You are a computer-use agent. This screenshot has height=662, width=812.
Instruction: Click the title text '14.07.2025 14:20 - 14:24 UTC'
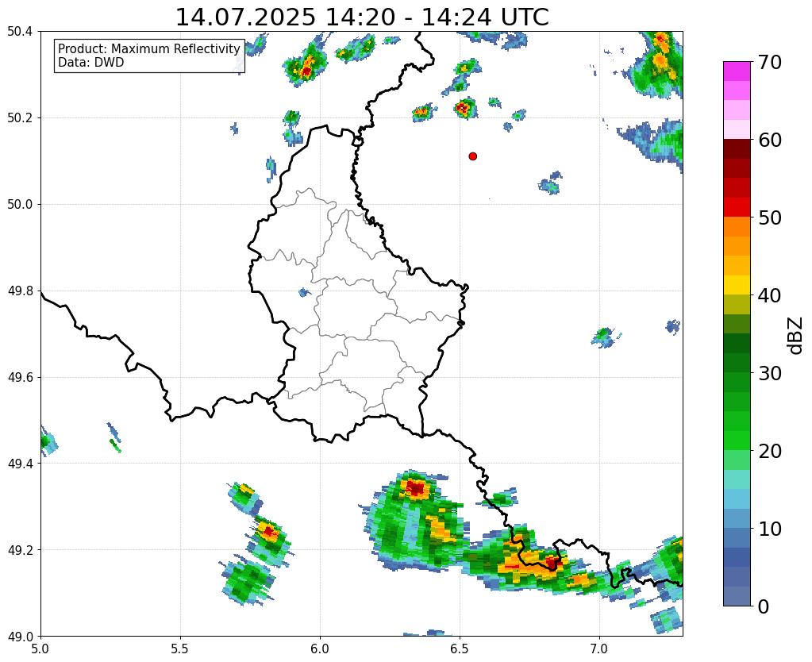point(362,17)
